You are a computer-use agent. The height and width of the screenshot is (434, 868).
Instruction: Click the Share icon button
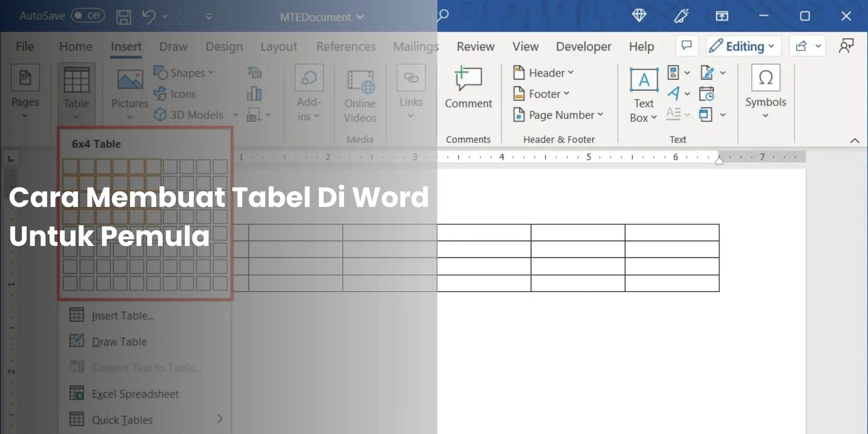801,46
